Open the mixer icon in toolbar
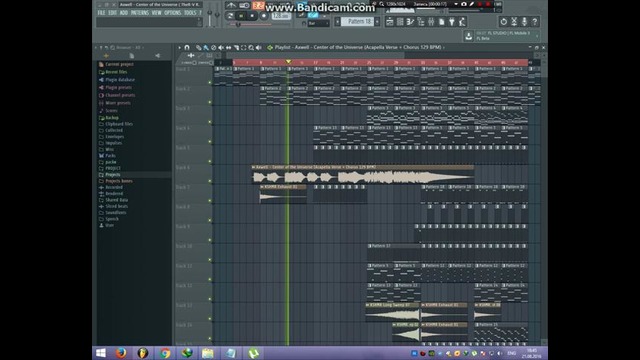This screenshot has height=360, width=640. pos(431,22)
